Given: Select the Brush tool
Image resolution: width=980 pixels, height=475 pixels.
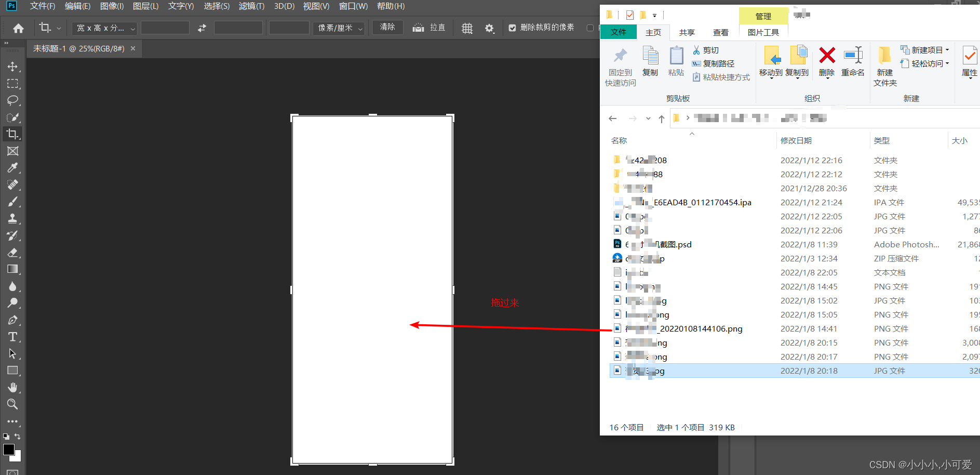Looking at the screenshot, I should click(x=12, y=202).
